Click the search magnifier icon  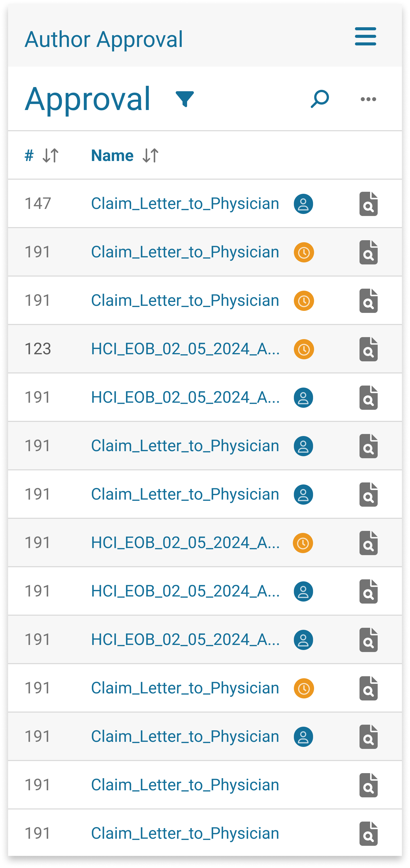tap(320, 99)
